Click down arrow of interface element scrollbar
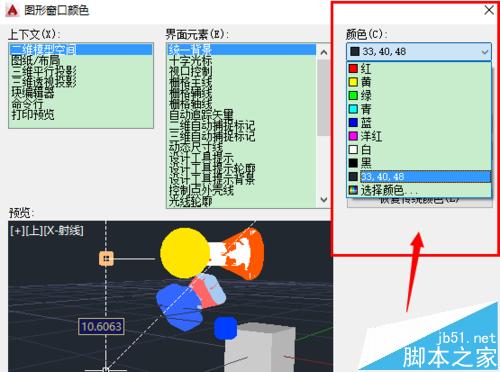 (323, 199)
